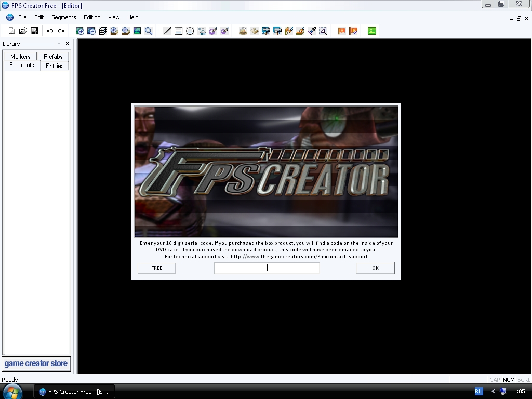Screen dimensions: 532x399
Task: Click the spray can toolbar icon
Action: tap(202, 31)
